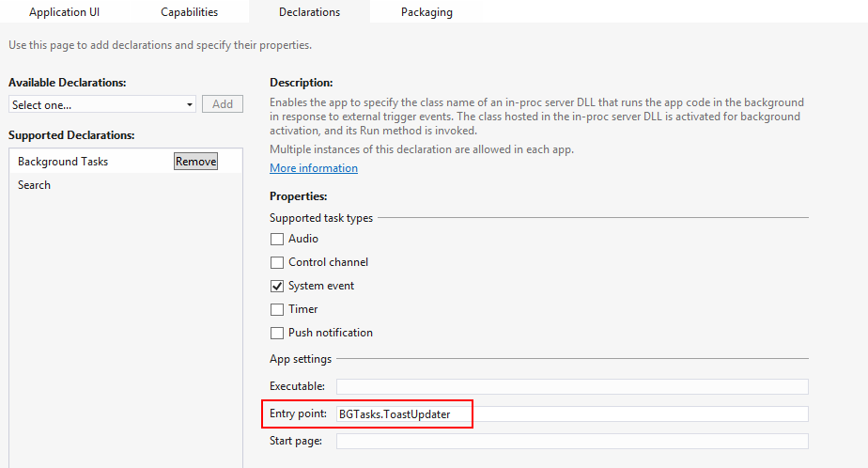
Task: Open the Available Declarations dropdown arrow
Action: pos(190,104)
